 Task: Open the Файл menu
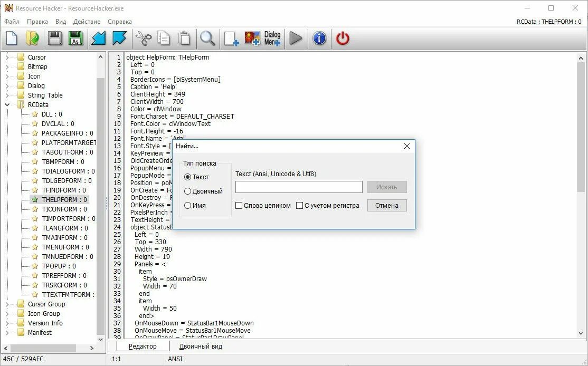click(x=12, y=21)
